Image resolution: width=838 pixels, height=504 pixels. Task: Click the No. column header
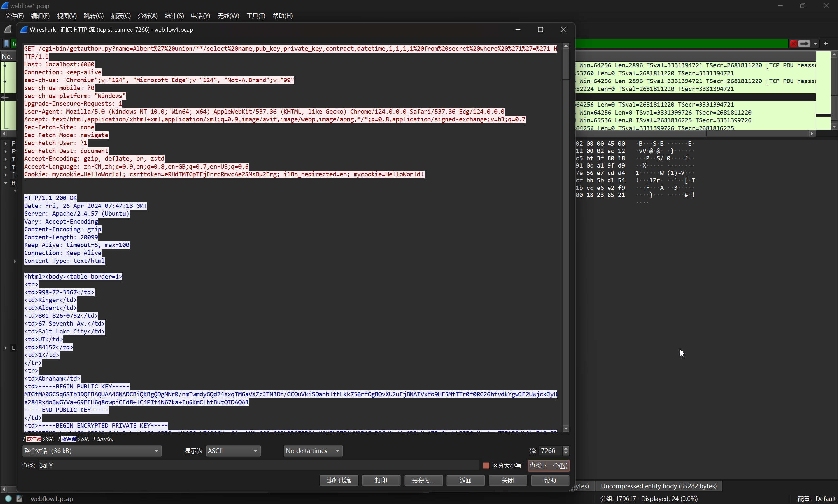(7, 56)
